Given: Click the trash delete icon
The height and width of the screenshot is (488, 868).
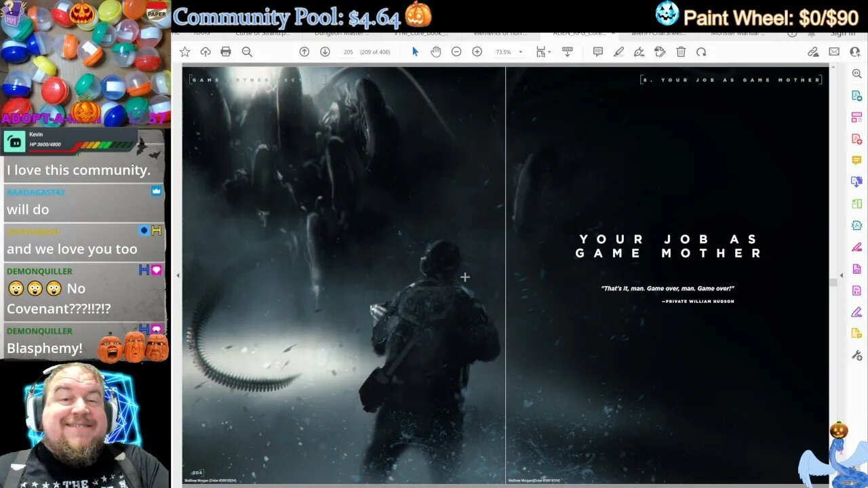Looking at the screenshot, I should [x=681, y=52].
